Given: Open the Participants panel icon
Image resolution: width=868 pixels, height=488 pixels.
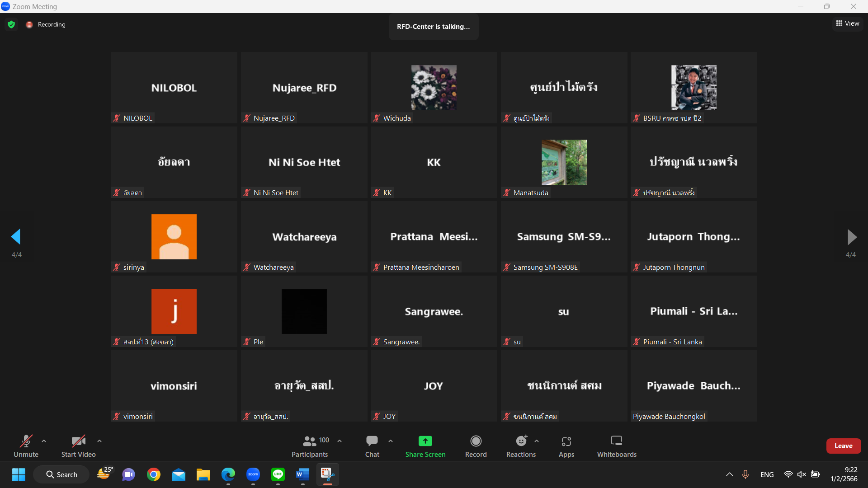Looking at the screenshot, I should pyautogui.click(x=310, y=441).
